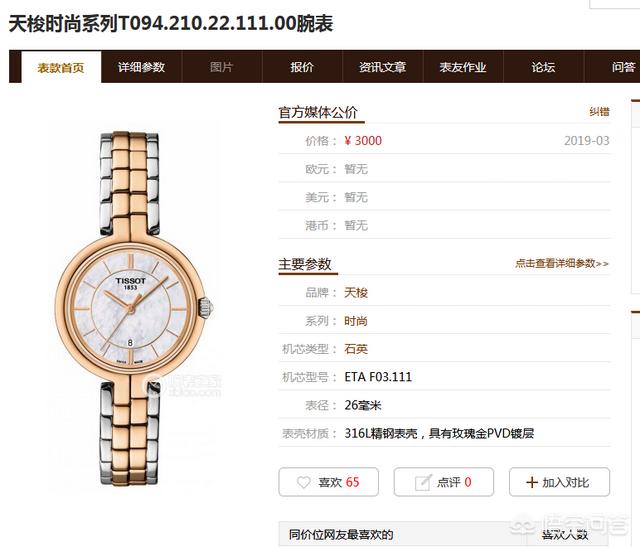Viewport: 640px width, 547px height.
Task: Click the movement type link 石英
Action: click(x=356, y=349)
